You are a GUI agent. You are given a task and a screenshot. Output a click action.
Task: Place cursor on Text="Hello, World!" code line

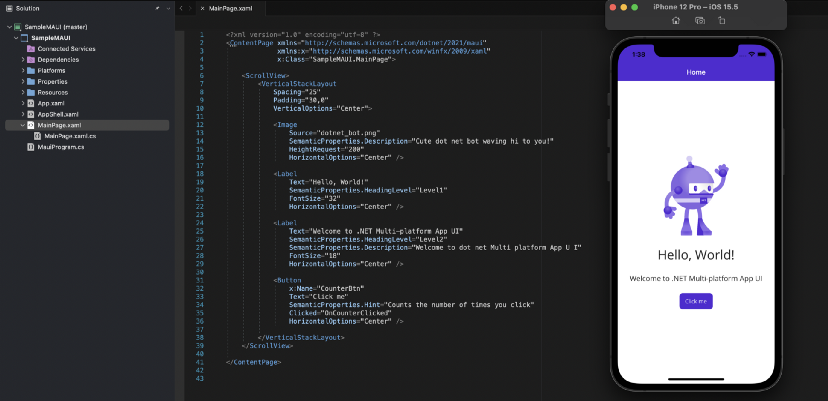click(328, 182)
